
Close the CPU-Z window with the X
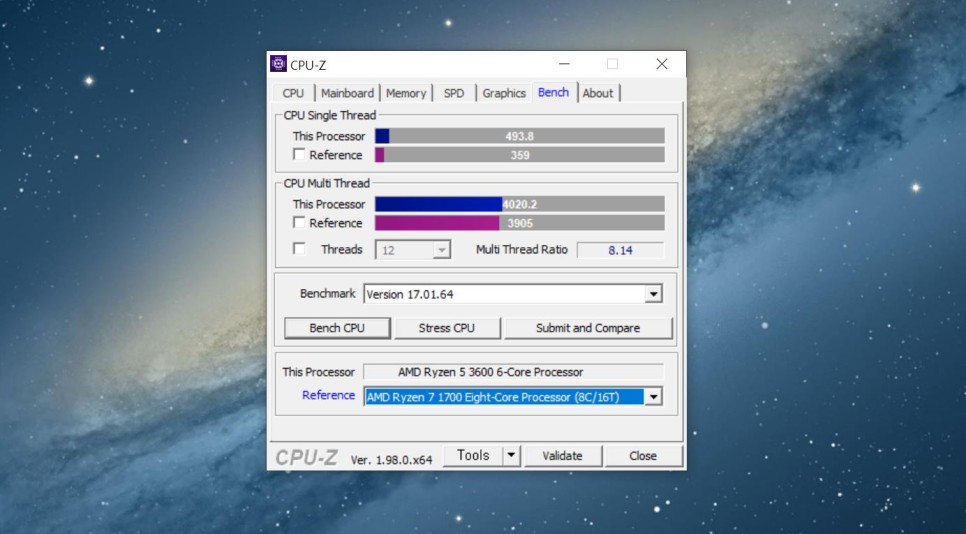[x=662, y=64]
